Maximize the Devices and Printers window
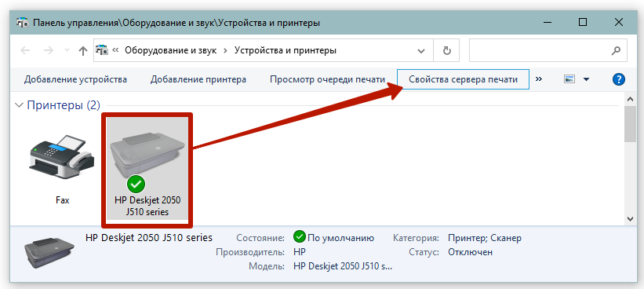This screenshot has width=644, height=289. pyautogui.click(x=582, y=23)
